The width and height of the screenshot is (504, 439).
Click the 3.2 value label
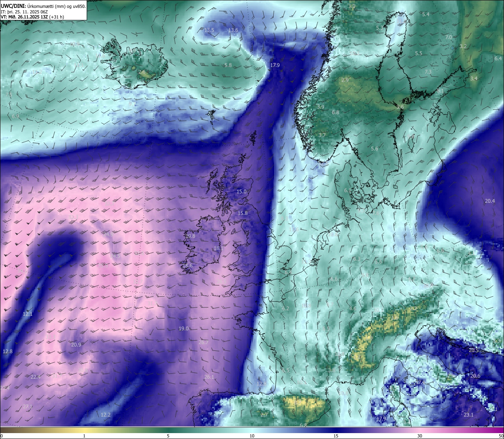tap(463, 46)
